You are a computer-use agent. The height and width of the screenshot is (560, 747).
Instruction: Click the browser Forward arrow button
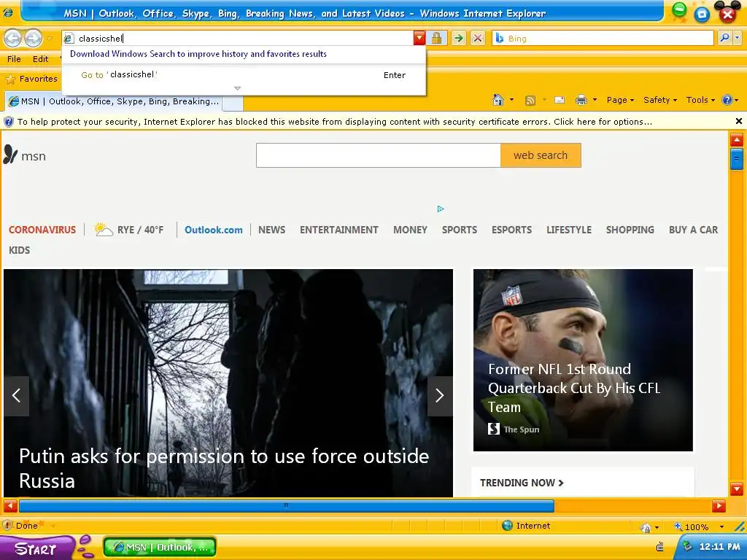click(x=33, y=38)
